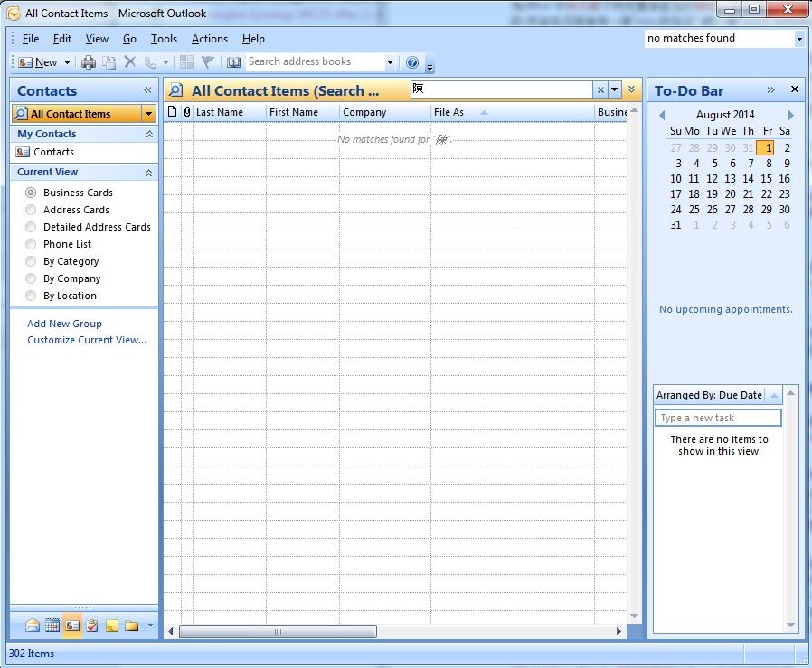The width and height of the screenshot is (812, 668).
Task: Collapse the My Contacts group
Action: coord(149,134)
